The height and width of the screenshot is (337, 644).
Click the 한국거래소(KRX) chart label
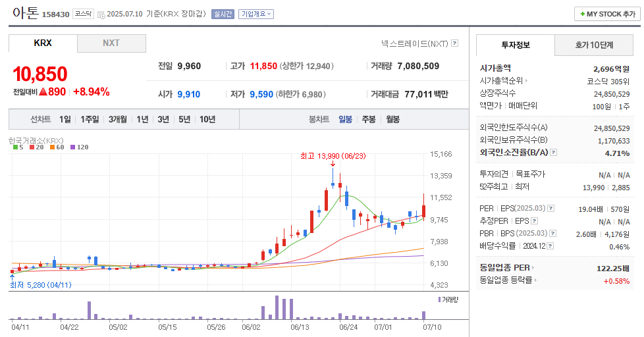36,140
